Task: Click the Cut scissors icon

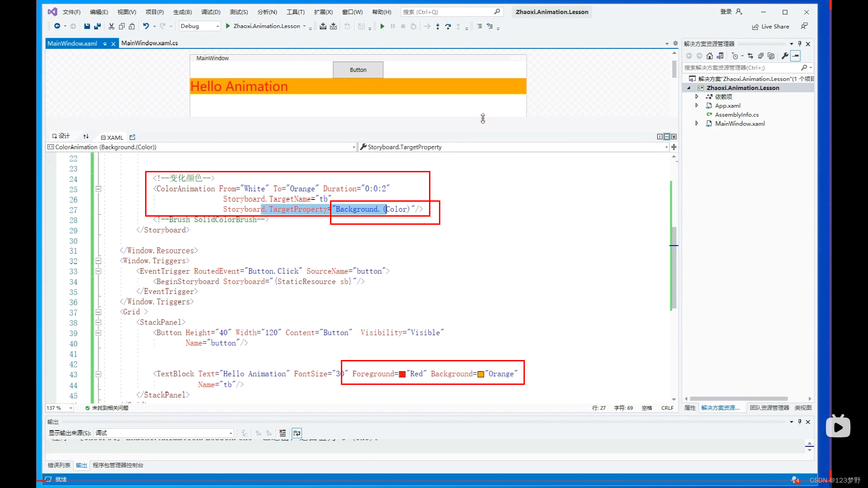Action: (111, 26)
